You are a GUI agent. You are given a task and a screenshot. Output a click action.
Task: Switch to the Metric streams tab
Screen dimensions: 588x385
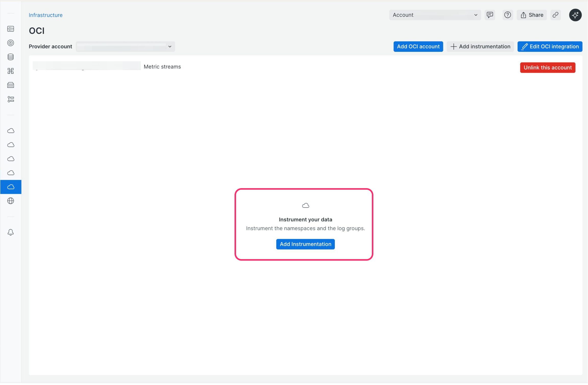click(162, 67)
